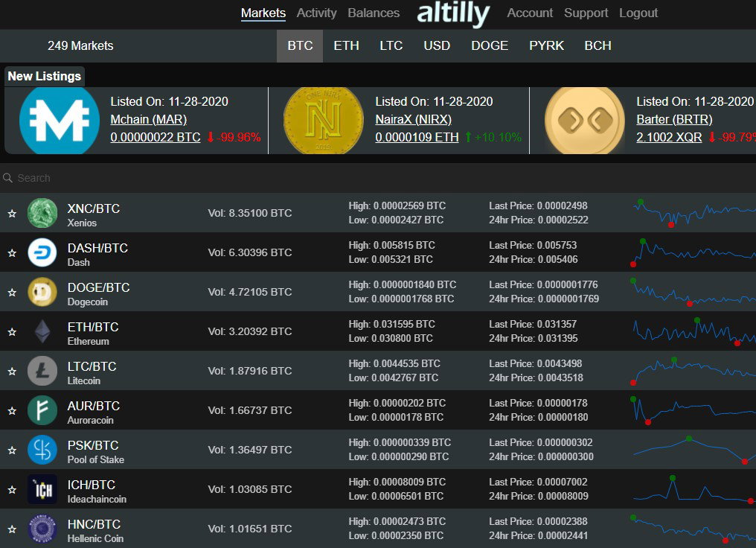
Task: Click the Mchain MAR logo
Action: coord(60,121)
